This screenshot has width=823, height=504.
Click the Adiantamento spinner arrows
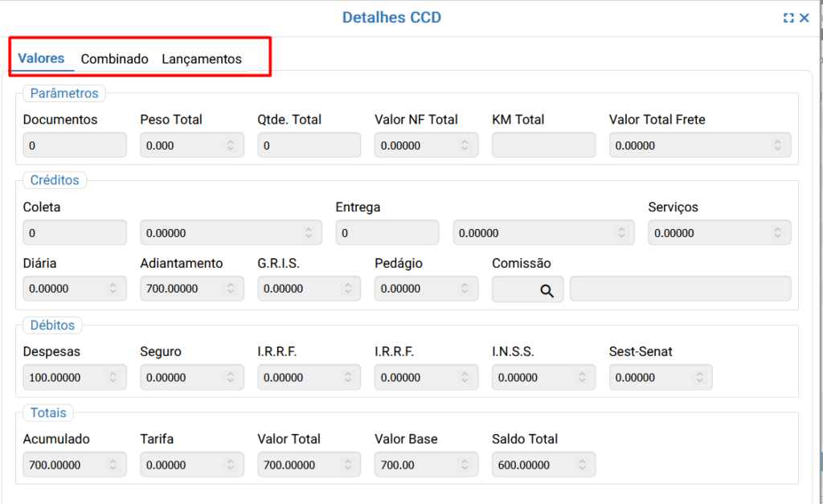tap(230, 289)
